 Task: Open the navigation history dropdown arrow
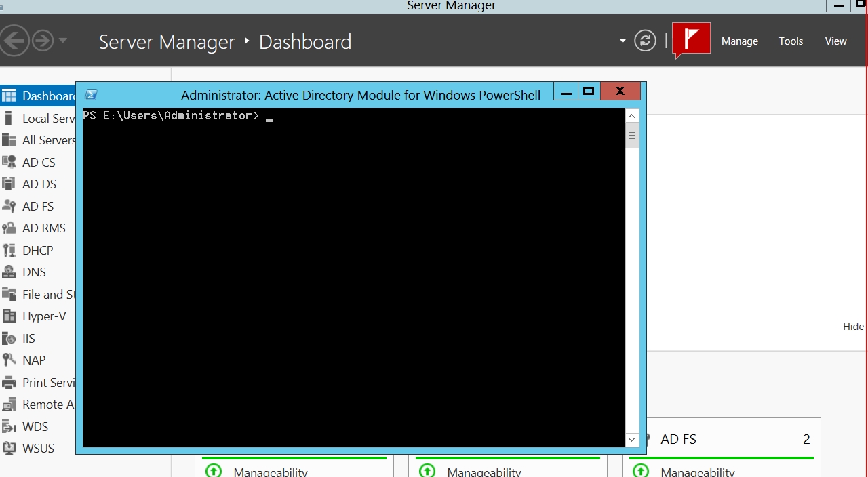coord(63,41)
